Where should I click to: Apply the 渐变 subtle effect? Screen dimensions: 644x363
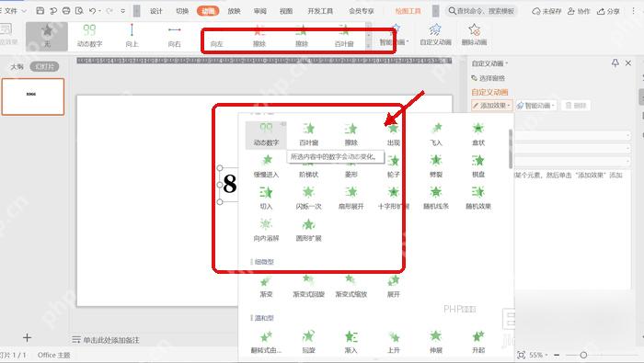point(266,287)
